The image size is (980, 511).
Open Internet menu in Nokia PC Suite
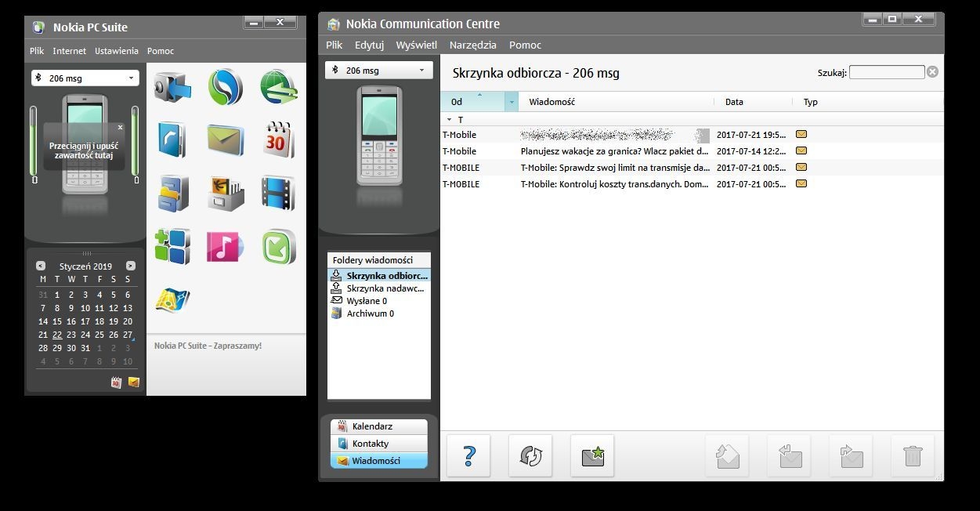tap(70, 51)
